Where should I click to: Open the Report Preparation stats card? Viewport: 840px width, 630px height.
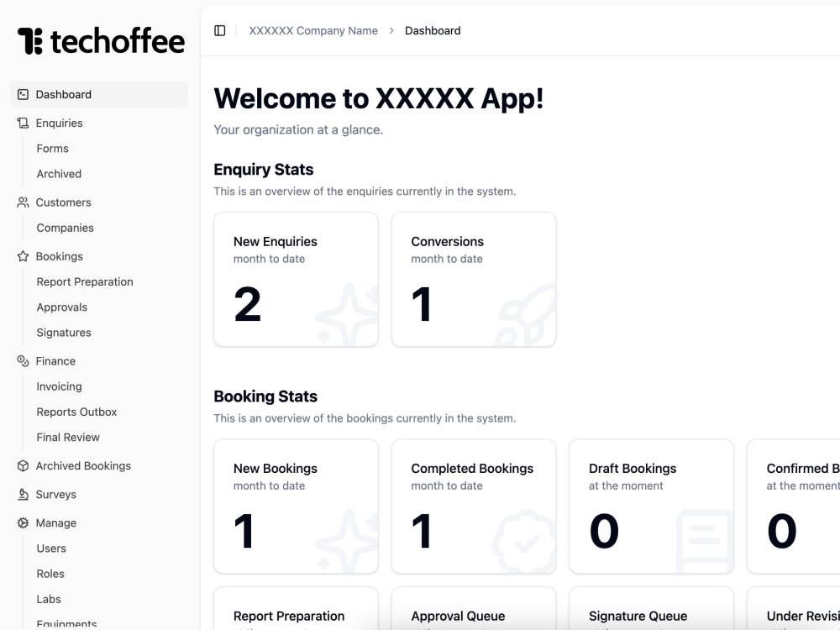(297, 608)
